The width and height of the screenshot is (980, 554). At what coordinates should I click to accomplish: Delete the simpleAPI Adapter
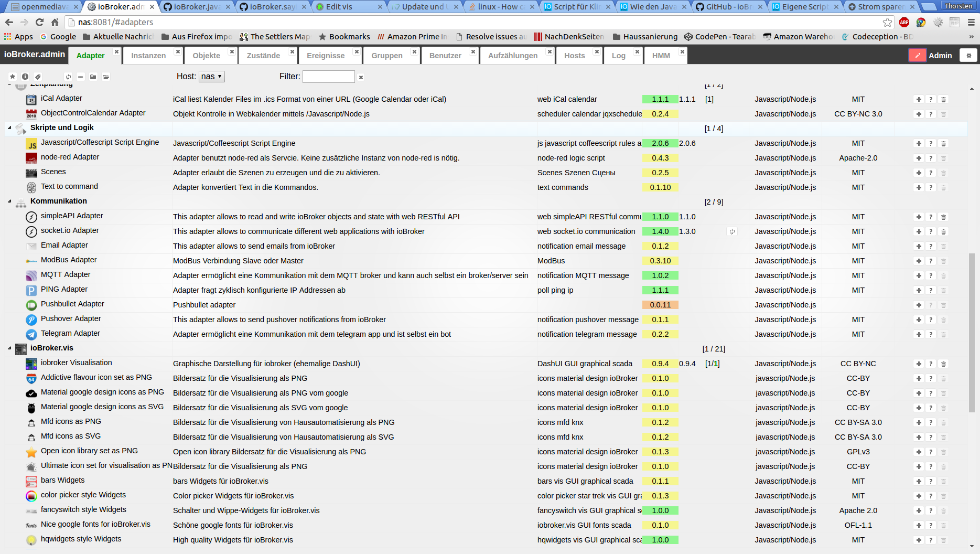click(x=944, y=217)
